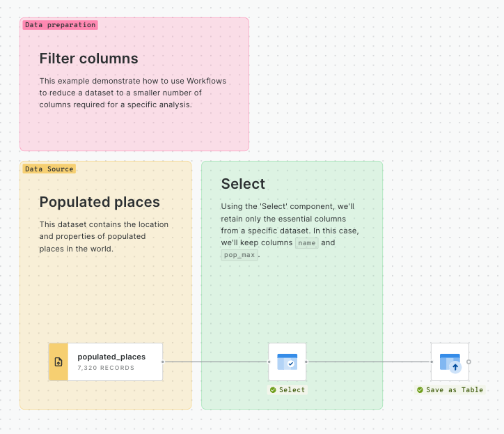Click the green Select note heading
Screen dimensions: 504x434
243,184
